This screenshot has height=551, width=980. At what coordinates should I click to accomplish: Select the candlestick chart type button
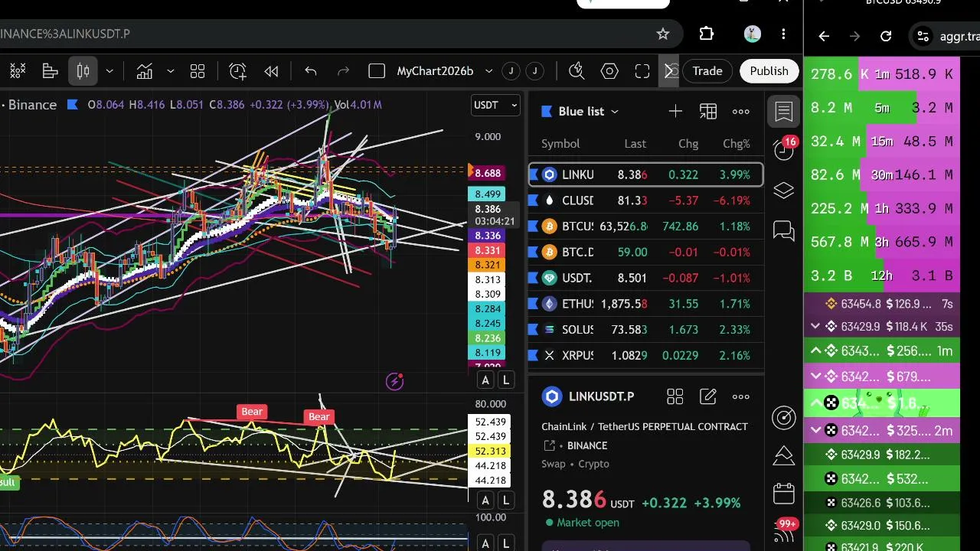83,71
